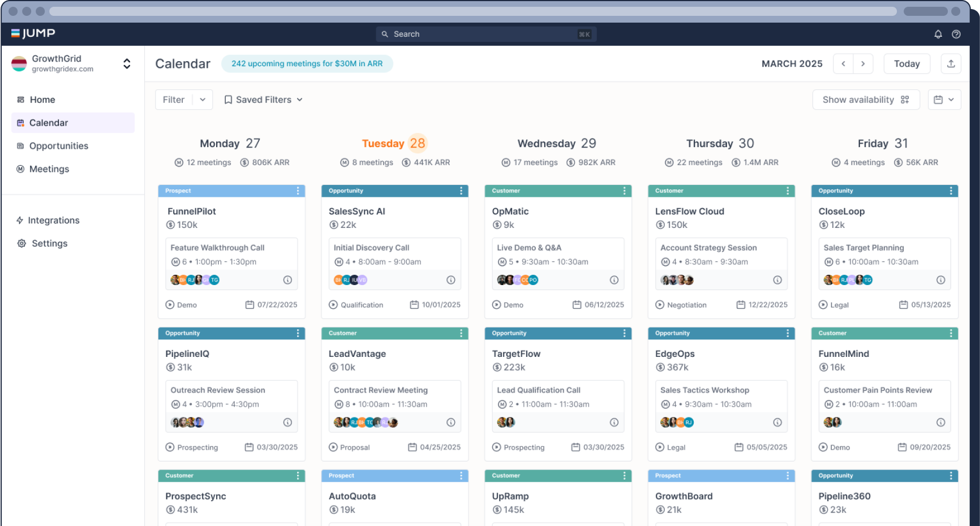Open the calendar view selector dropdown

coord(944,100)
